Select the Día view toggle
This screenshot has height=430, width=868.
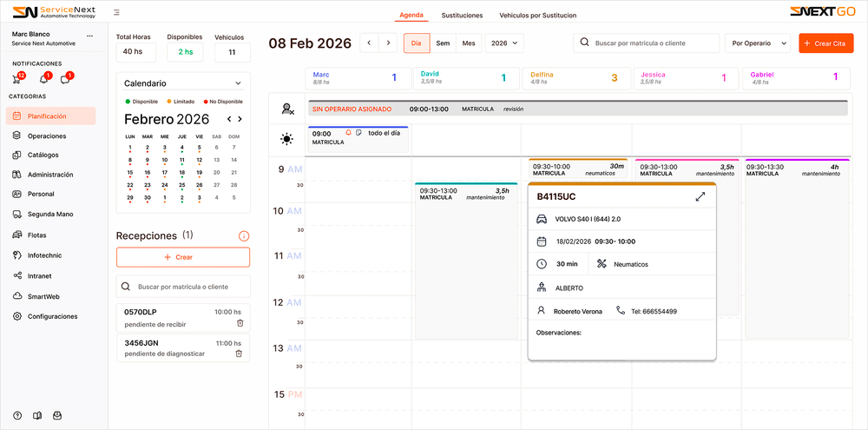tap(417, 43)
